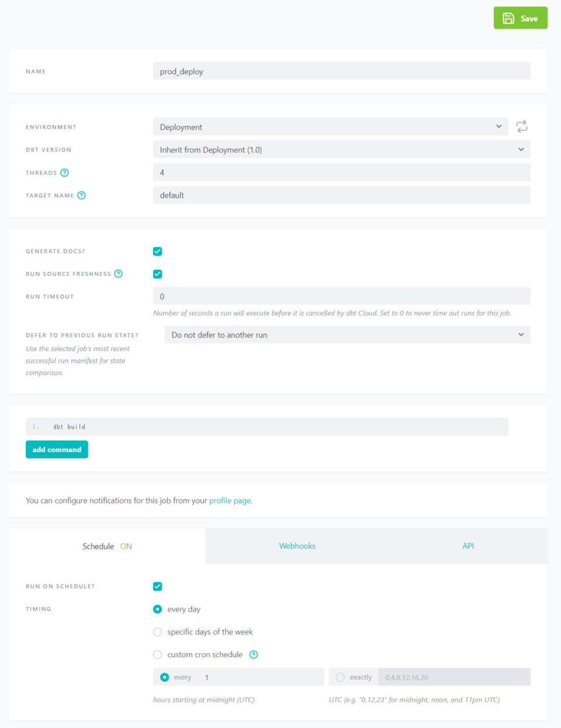Click the Run Timeout input field
The width and height of the screenshot is (561, 728).
click(x=341, y=296)
